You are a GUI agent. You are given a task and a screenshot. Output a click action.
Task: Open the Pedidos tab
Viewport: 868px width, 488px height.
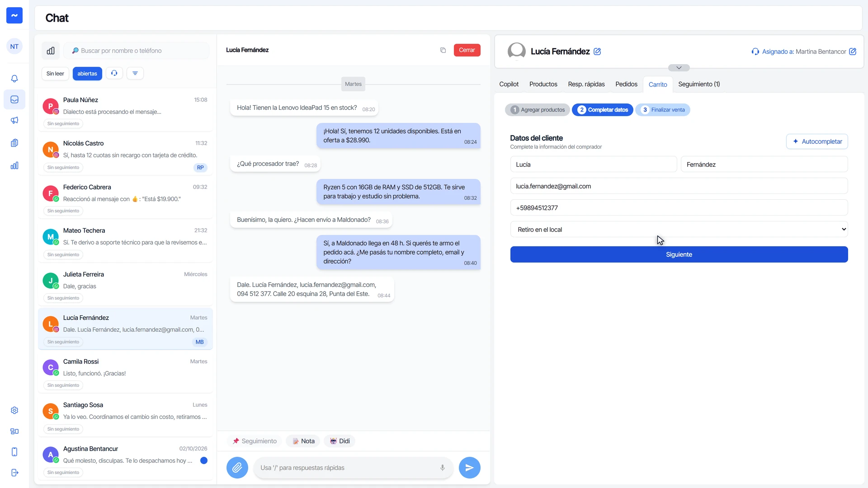(x=627, y=84)
